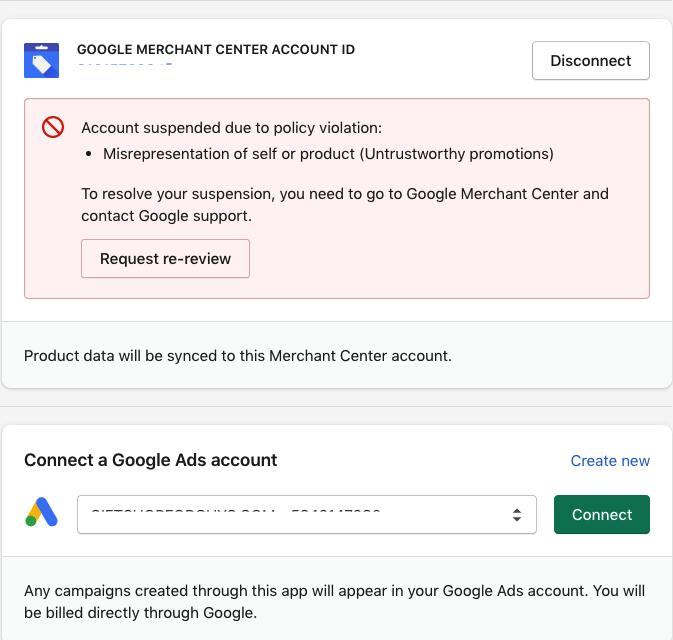This screenshot has width=673, height=640.
Task: Click the Connect a Google Ads account heading
Action: [x=150, y=461]
